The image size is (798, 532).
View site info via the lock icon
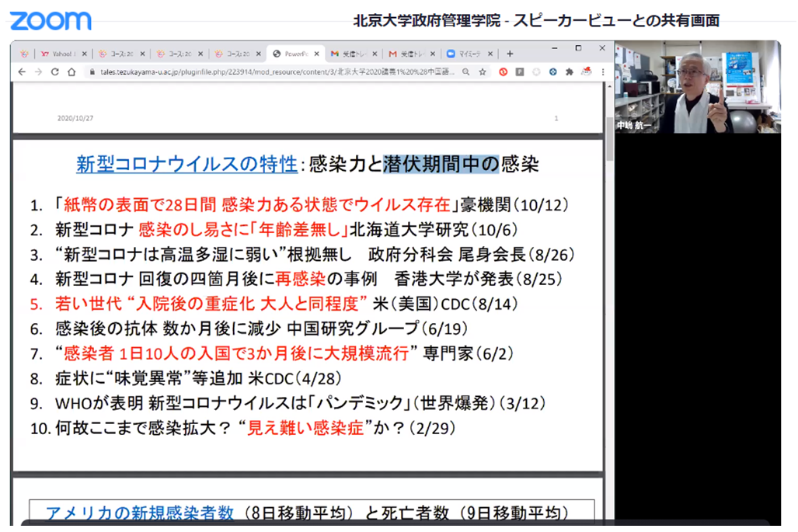[x=92, y=71]
